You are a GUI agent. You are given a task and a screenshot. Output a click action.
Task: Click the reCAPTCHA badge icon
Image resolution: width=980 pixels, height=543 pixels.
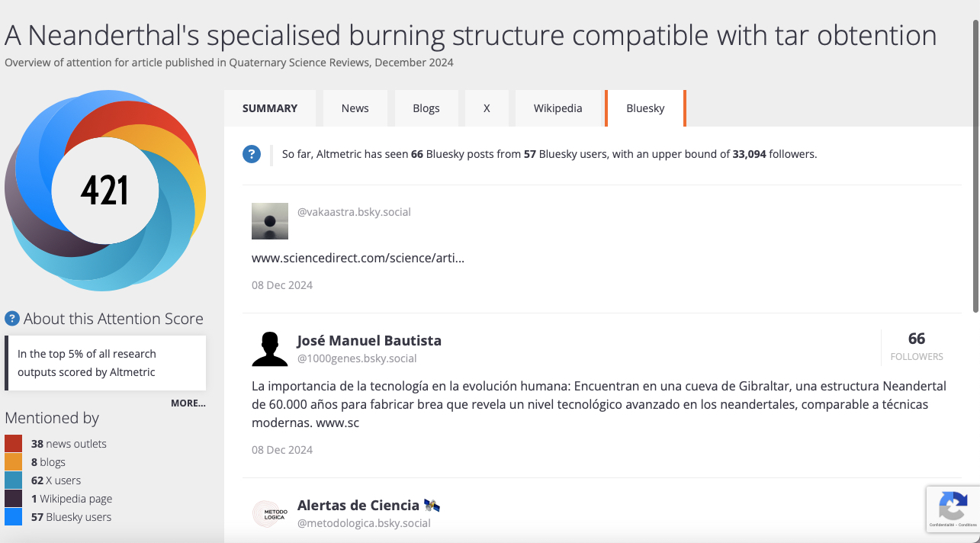tap(953, 506)
